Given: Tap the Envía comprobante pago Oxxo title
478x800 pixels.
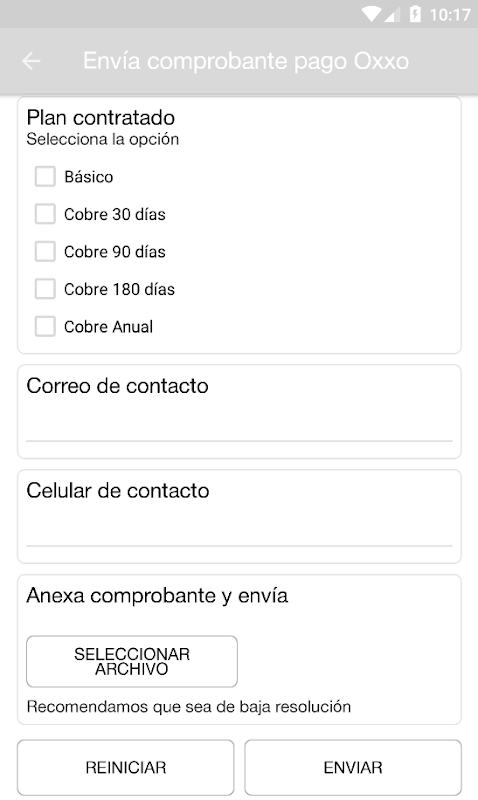Looking at the screenshot, I should [246, 61].
